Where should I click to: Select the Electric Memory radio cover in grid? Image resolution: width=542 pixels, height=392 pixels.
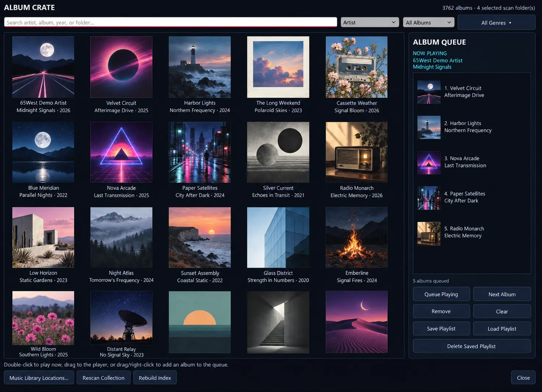357,152
